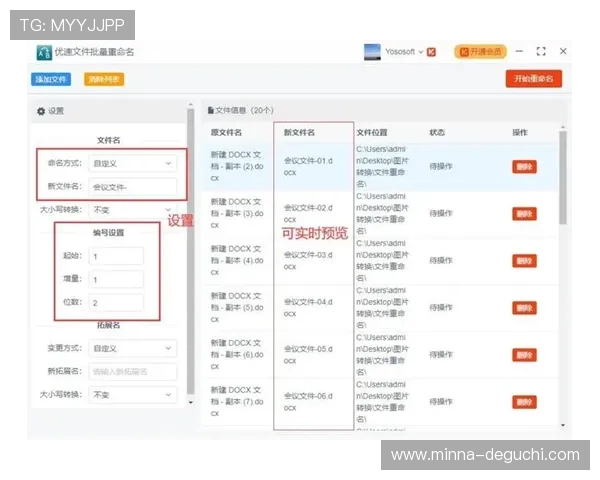This screenshot has height=480, width=600.
Task: Select original file 副本 (4).docx
Action: (x=237, y=261)
